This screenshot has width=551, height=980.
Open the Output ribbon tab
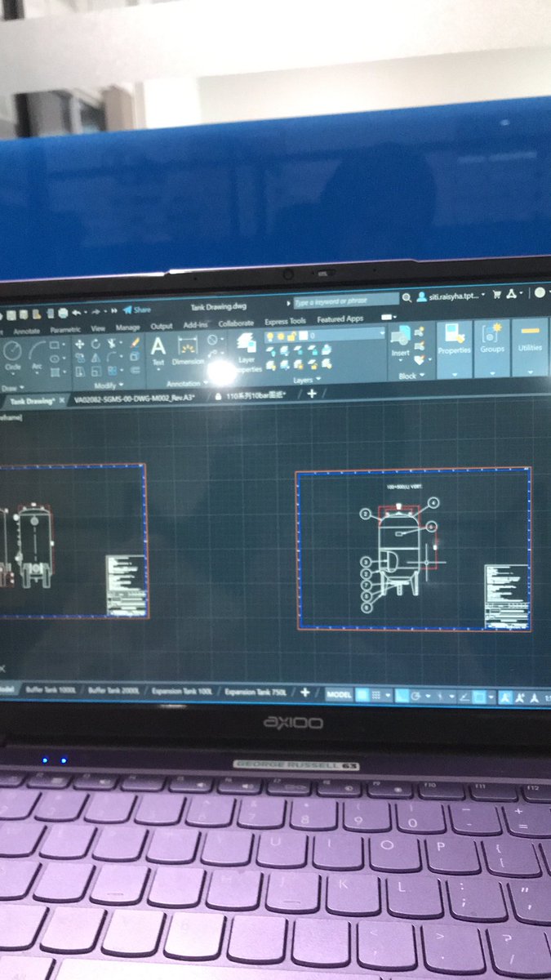[x=162, y=326]
